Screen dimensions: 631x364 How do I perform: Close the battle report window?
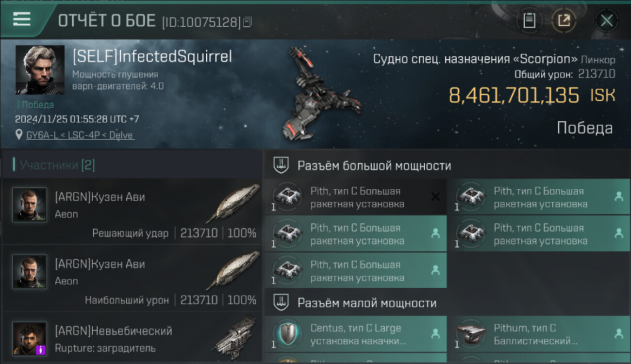(607, 21)
